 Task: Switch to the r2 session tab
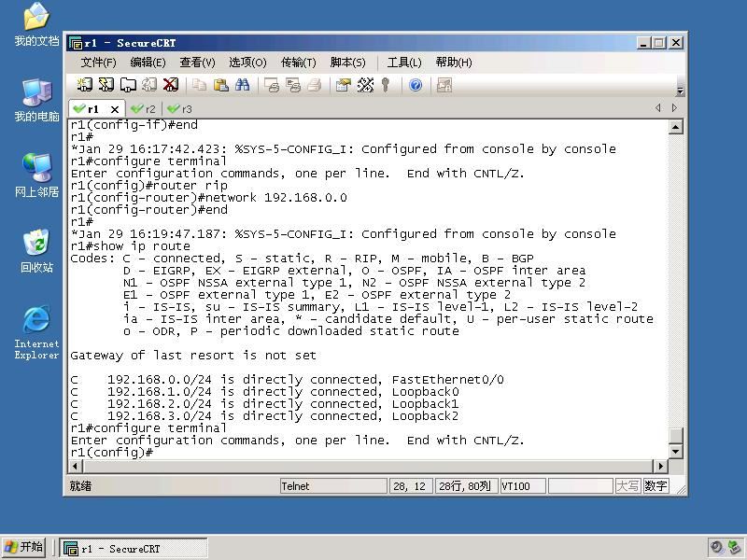pyautogui.click(x=144, y=109)
